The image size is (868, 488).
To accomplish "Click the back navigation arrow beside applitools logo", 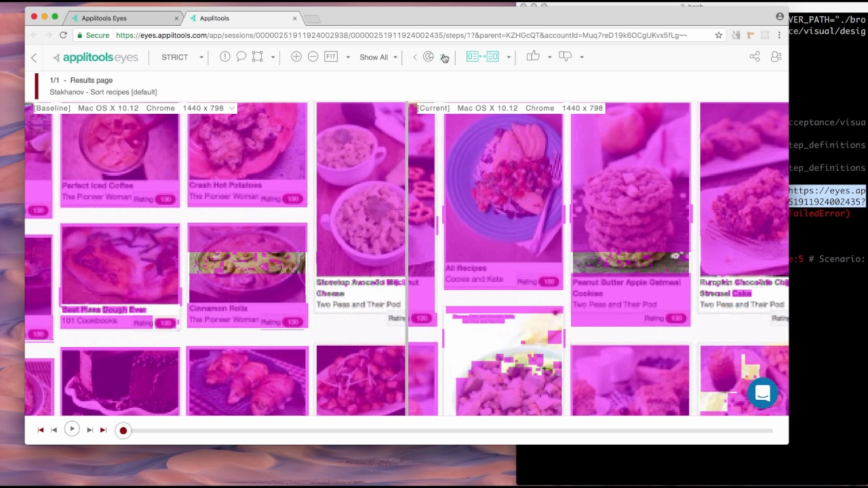I will coord(33,57).
